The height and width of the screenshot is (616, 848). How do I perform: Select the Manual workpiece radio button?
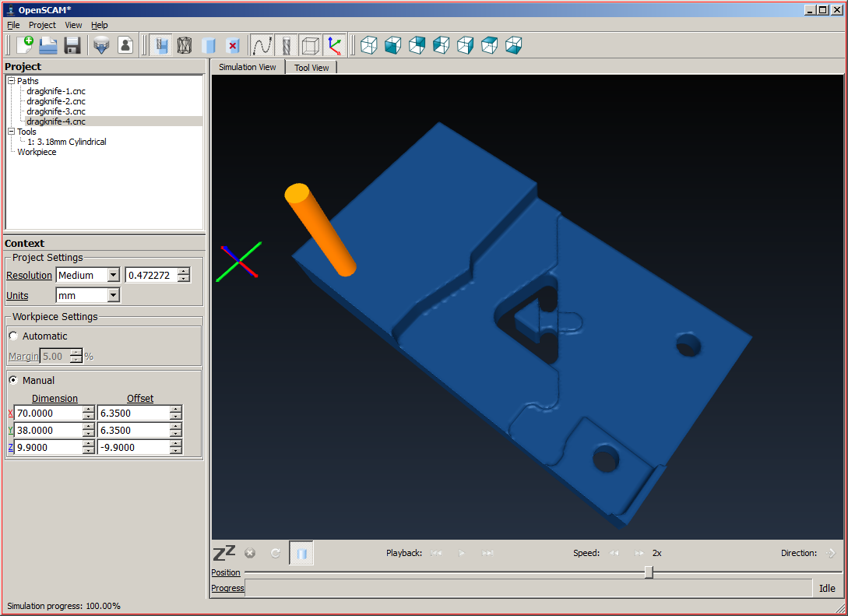[x=14, y=381]
